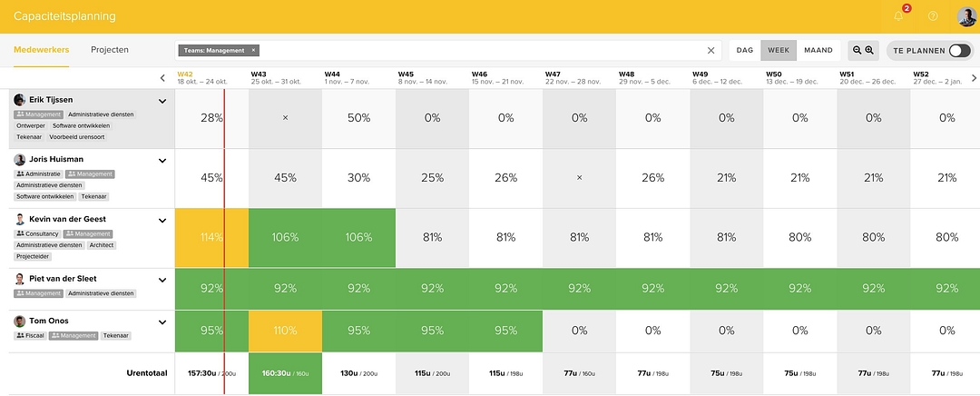Go to previous weeks with left arrow
The height and width of the screenshot is (396, 980).
(x=163, y=78)
